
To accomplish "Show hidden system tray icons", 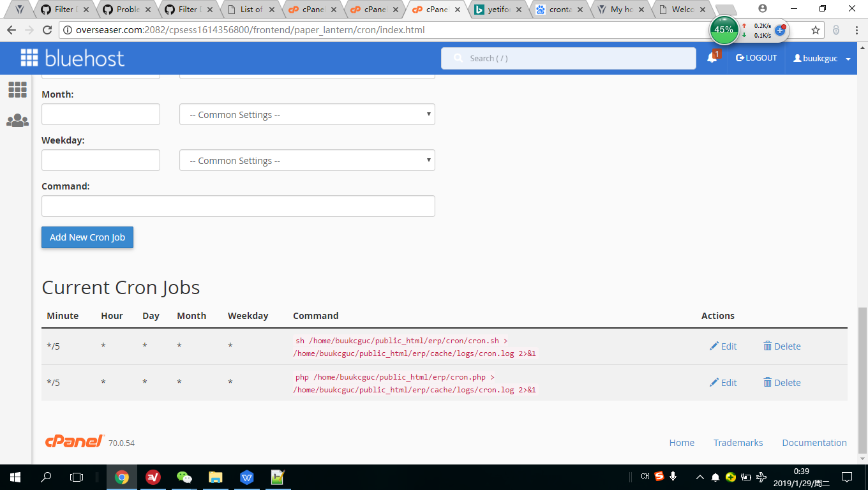I will [700, 477].
